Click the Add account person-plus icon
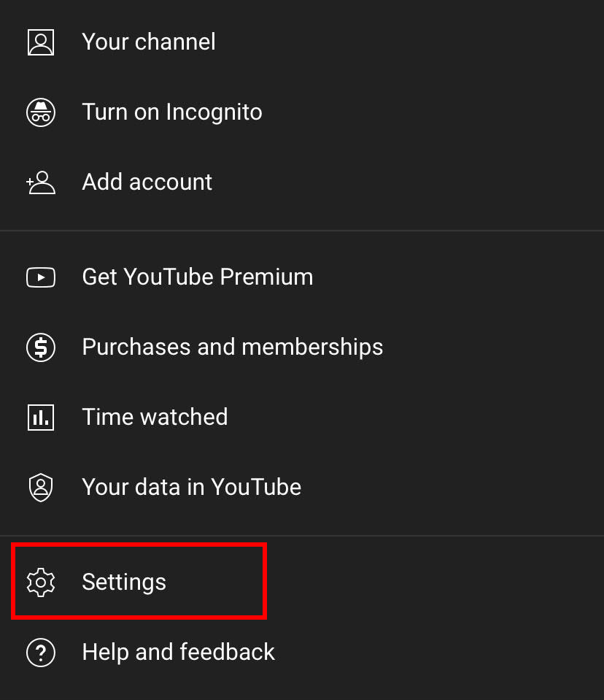 click(41, 182)
